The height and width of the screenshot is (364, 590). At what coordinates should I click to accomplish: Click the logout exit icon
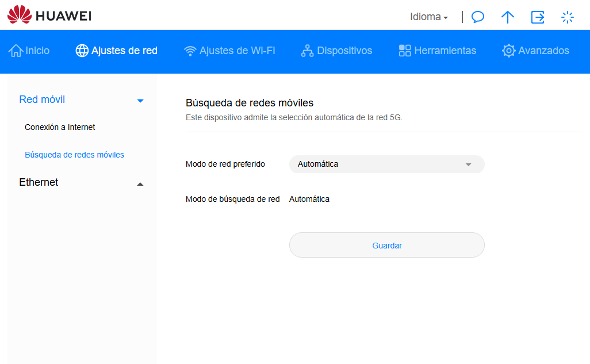tap(538, 17)
